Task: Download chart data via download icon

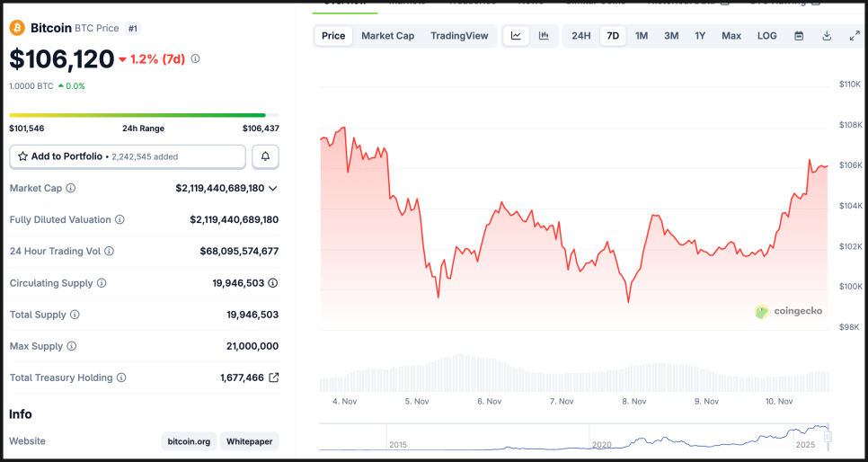Action: point(827,36)
